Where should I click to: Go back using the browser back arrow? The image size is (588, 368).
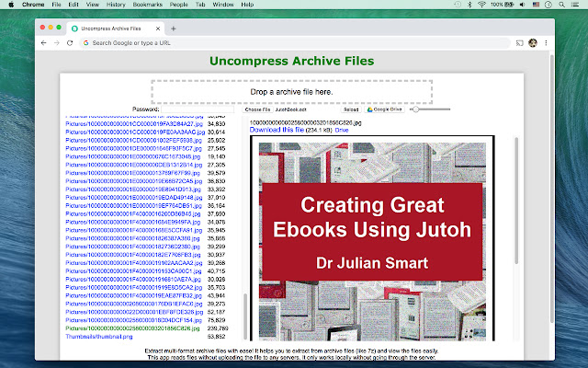(x=43, y=43)
